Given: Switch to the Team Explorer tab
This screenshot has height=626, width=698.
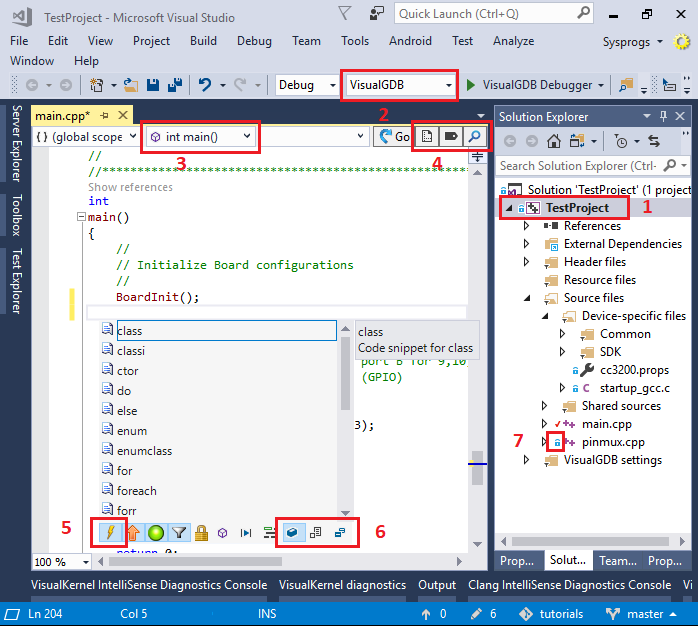Looking at the screenshot, I should [617, 561].
